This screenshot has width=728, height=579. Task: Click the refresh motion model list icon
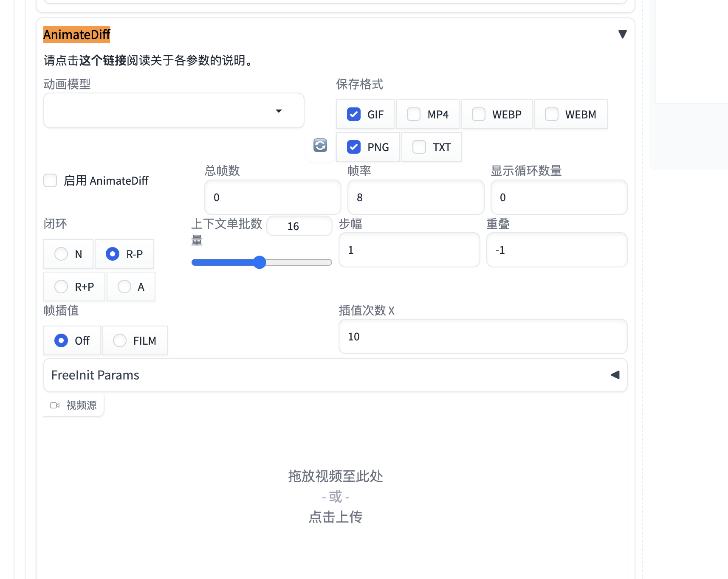pos(320,145)
